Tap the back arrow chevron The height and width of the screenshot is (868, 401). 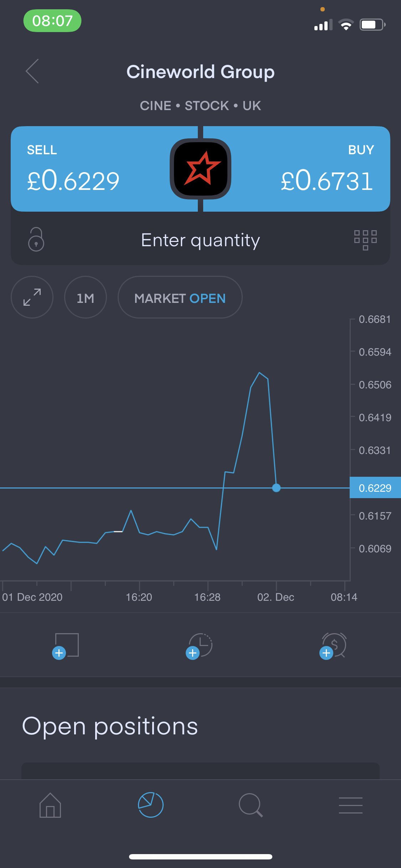(32, 71)
